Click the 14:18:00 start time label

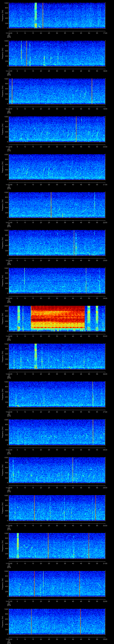point(9,109)
